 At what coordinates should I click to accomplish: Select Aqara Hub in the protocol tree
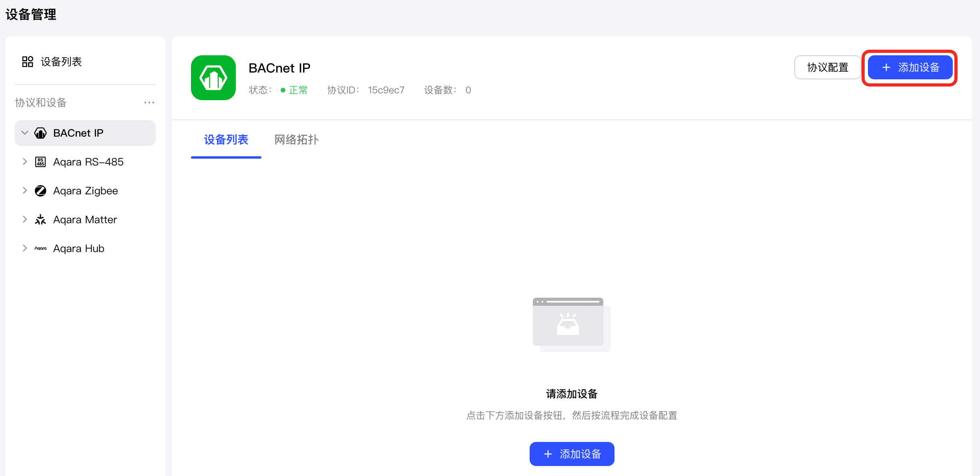79,248
